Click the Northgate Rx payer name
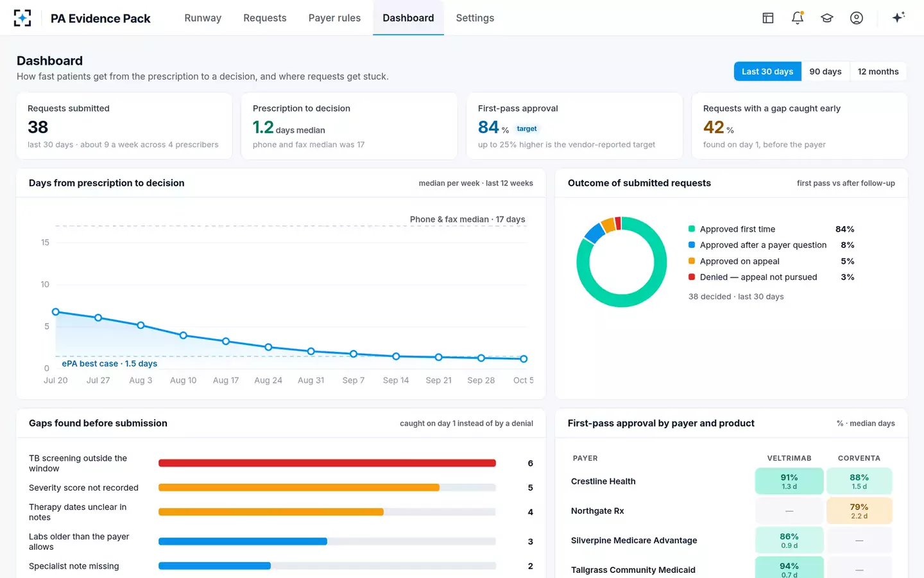The width and height of the screenshot is (924, 578). coord(597,511)
